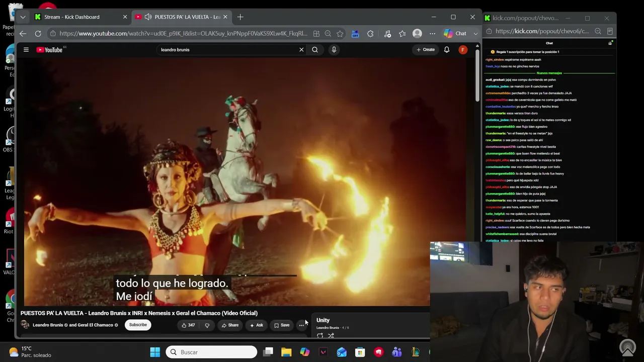The width and height of the screenshot is (644, 362).
Task: Open the Edge extensions puzzle icon
Action: (371, 34)
